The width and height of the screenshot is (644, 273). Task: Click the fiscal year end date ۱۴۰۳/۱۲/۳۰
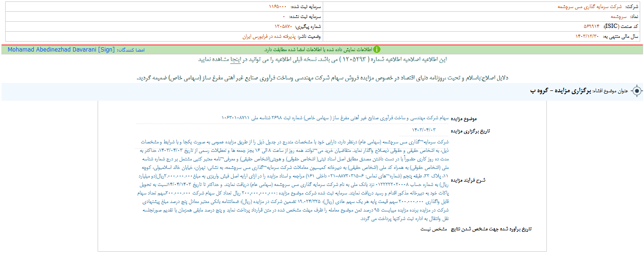tap(588, 36)
